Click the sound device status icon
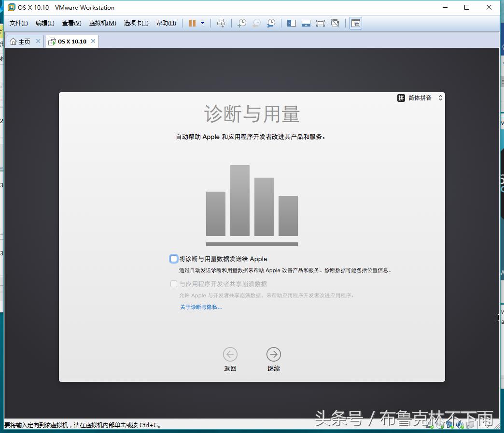 460,425
